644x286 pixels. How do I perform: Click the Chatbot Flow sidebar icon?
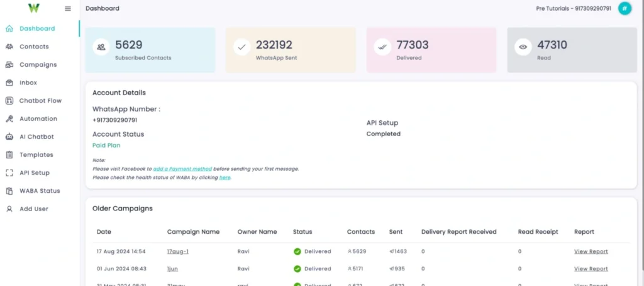[x=9, y=101]
